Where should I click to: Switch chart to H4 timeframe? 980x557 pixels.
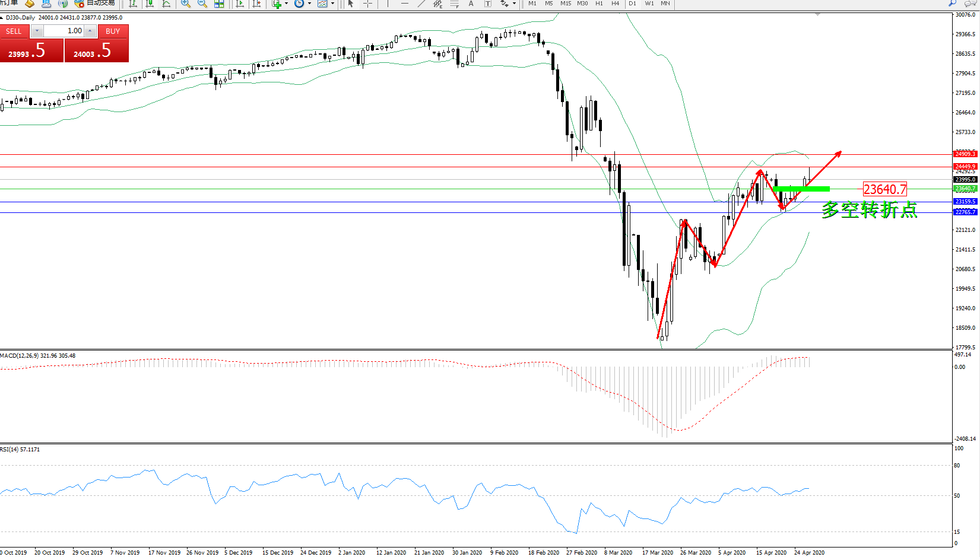[616, 4]
